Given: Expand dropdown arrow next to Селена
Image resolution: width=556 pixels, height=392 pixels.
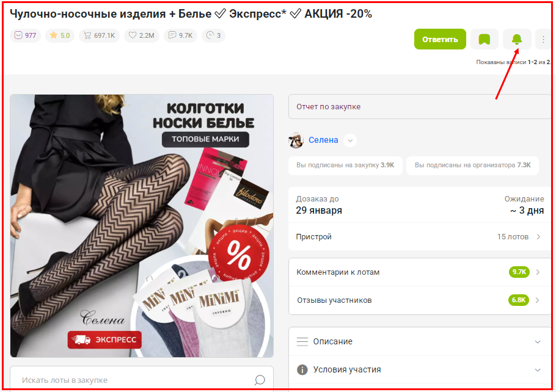Looking at the screenshot, I should [x=350, y=140].
